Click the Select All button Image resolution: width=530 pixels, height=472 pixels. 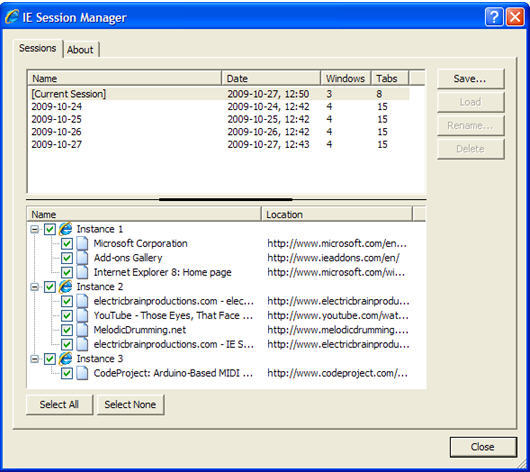click(x=59, y=404)
